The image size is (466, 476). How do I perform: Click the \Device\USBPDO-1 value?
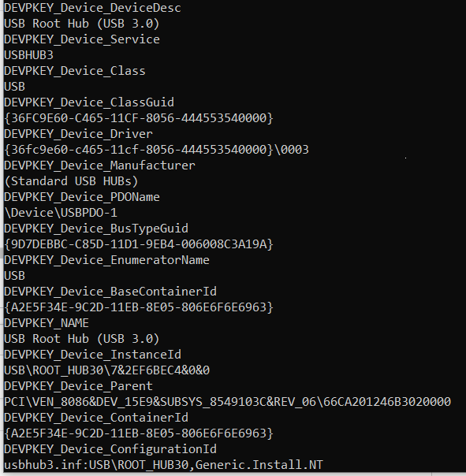click(61, 213)
